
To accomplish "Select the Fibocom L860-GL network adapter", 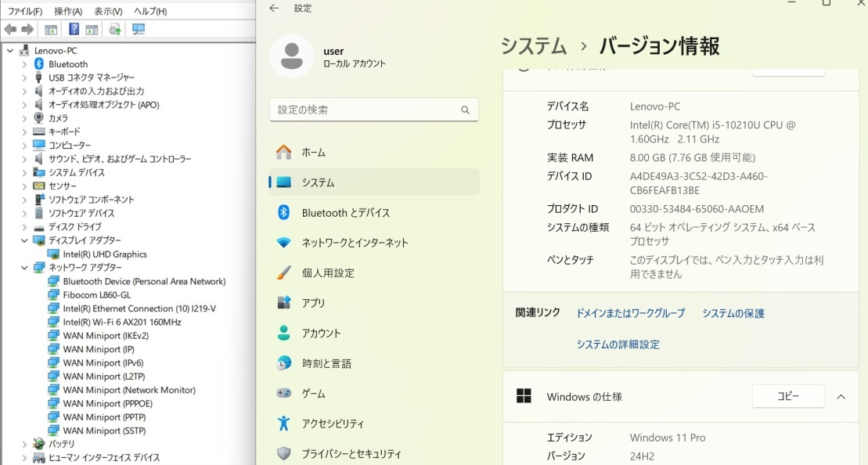I will click(96, 295).
